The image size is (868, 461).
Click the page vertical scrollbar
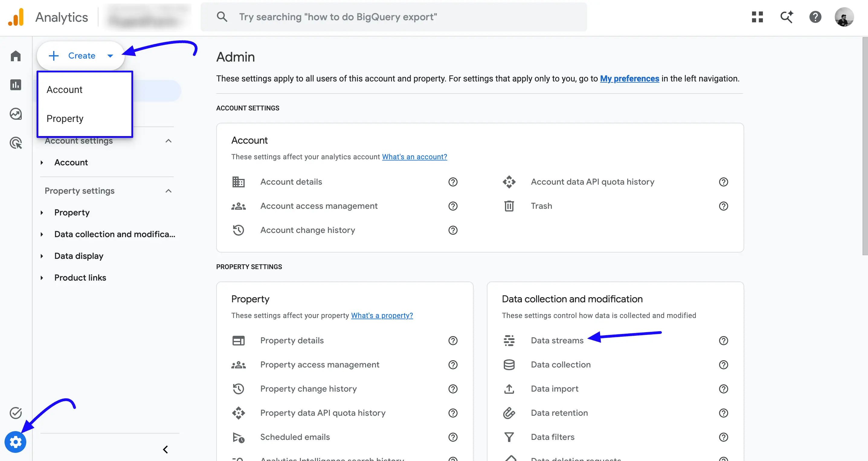(865, 146)
